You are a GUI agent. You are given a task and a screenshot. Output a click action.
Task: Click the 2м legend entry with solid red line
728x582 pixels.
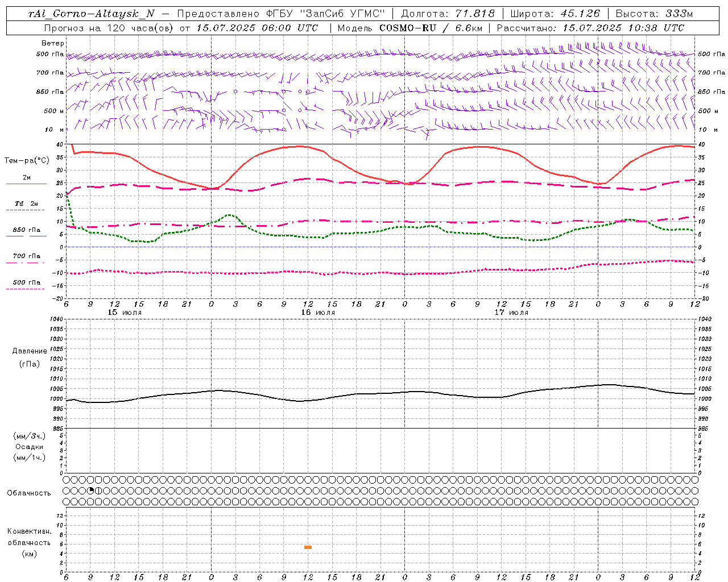click(26, 180)
